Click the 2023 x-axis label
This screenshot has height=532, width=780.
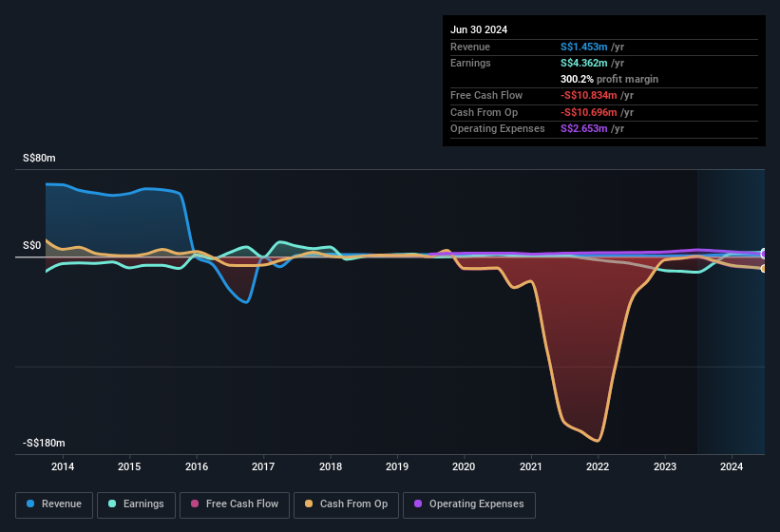665,466
